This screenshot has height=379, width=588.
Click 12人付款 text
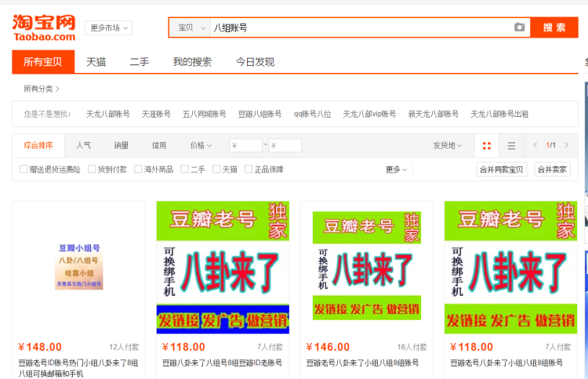point(124,347)
